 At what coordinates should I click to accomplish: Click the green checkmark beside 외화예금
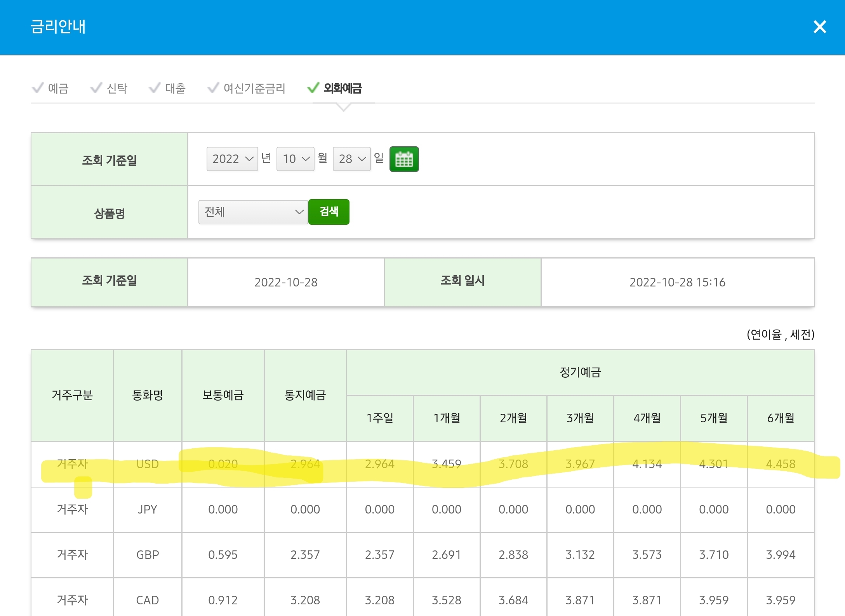[313, 88]
